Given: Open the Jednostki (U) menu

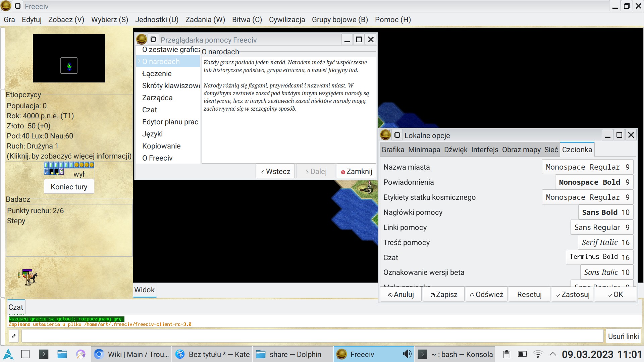Looking at the screenshot, I should [157, 19].
